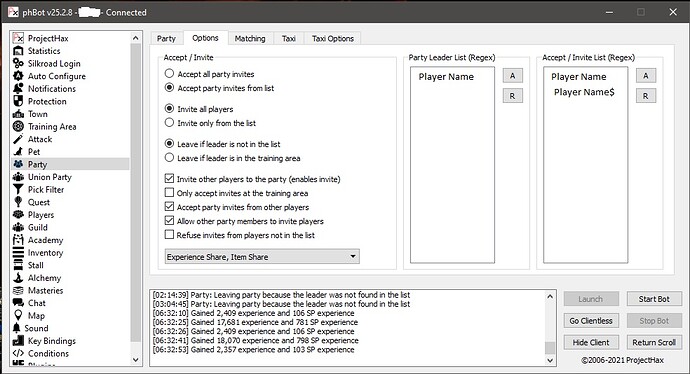Open the Statistics sidebar icon
Image resolution: width=690 pixels, height=374 pixels.
pyautogui.click(x=18, y=51)
